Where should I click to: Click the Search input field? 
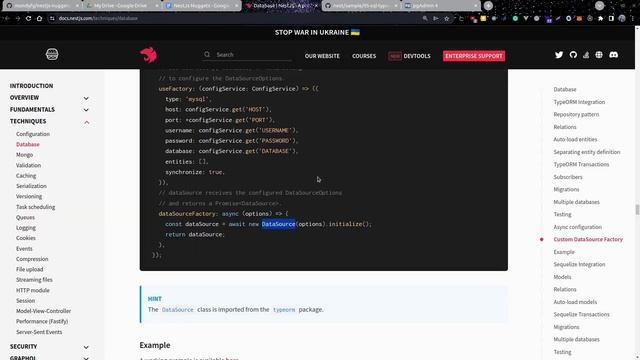click(x=247, y=55)
